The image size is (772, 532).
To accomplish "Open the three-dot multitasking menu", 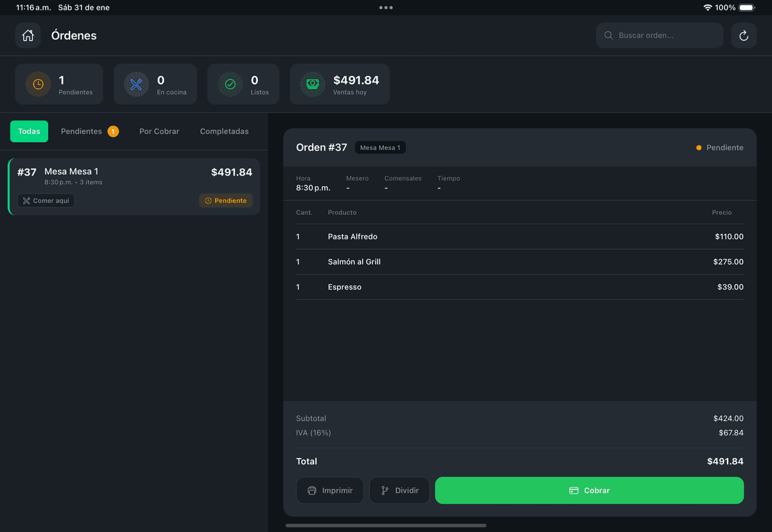I will (x=386, y=8).
